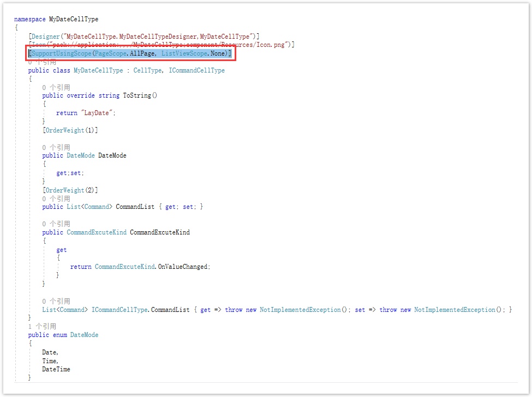Viewport: 532px width, 397px height.
Task: Click "0 个引用" above the explicit ICommandCellType.CommandList line
Action: point(56,301)
